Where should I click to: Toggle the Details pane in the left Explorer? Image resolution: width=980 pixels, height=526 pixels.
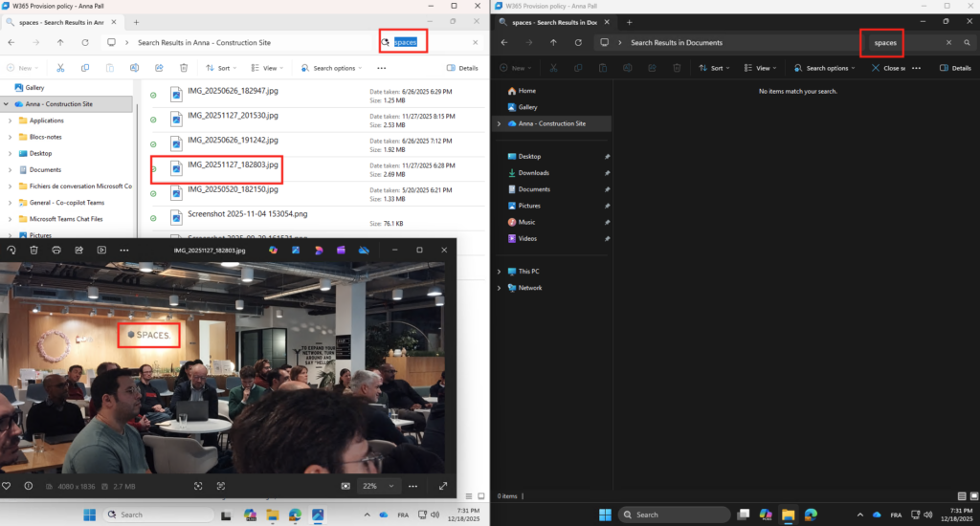[x=463, y=68]
